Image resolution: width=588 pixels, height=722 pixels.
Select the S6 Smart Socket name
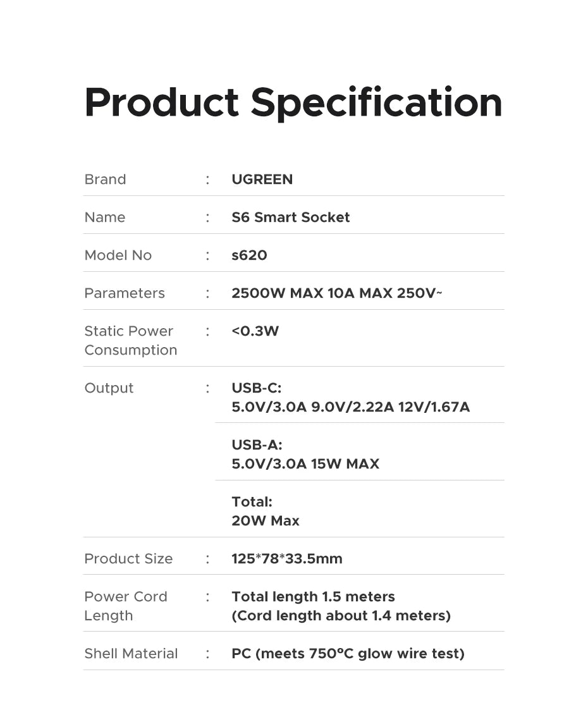click(291, 217)
